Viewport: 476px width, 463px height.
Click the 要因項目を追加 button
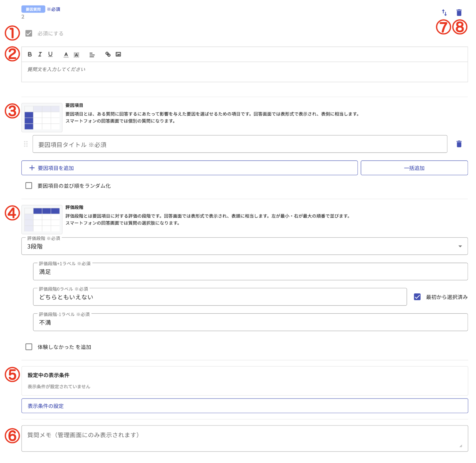coord(189,168)
